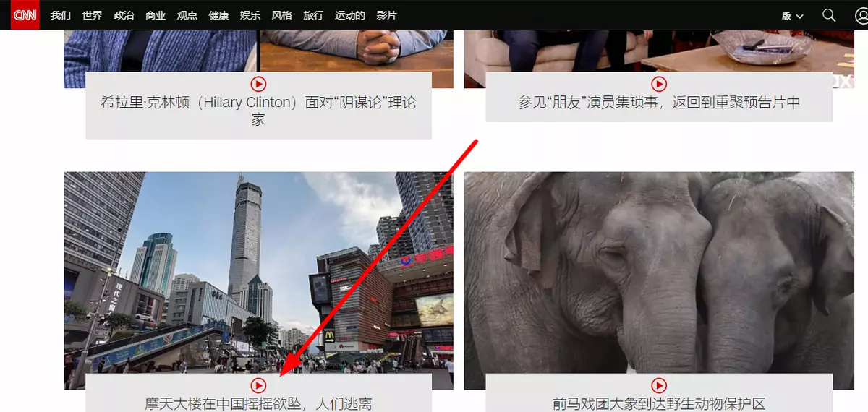Read the 参见"朋友"演员集琐事 headline

tap(658, 103)
